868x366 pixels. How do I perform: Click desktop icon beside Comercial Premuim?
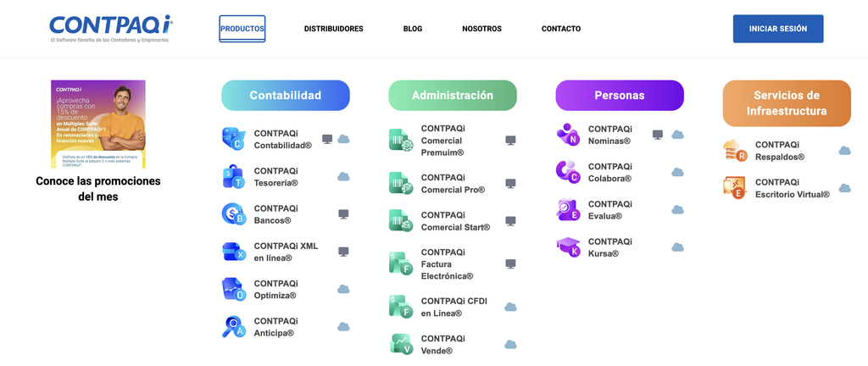tap(510, 141)
